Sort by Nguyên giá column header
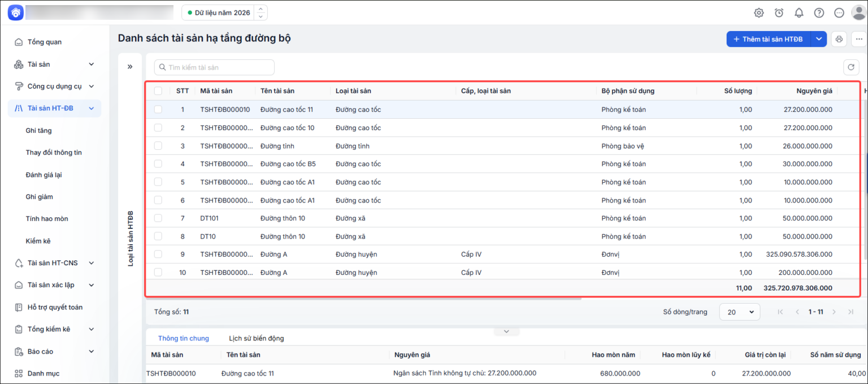The width and height of the screenshot is (868, 384). point(814,91)
